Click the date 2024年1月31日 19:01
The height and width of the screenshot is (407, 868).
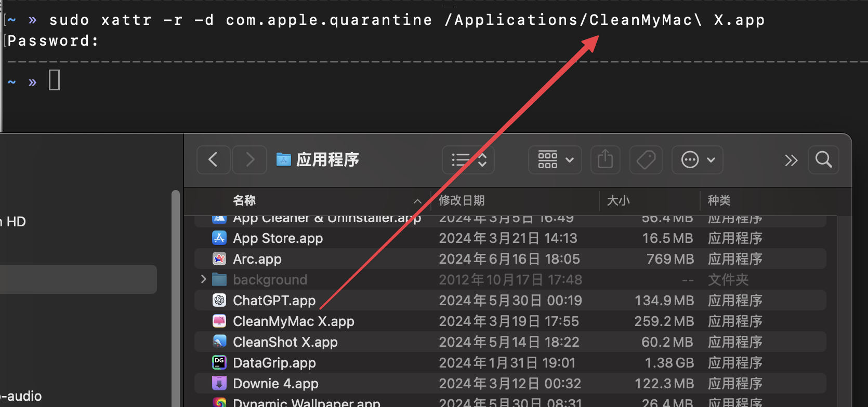507,363
